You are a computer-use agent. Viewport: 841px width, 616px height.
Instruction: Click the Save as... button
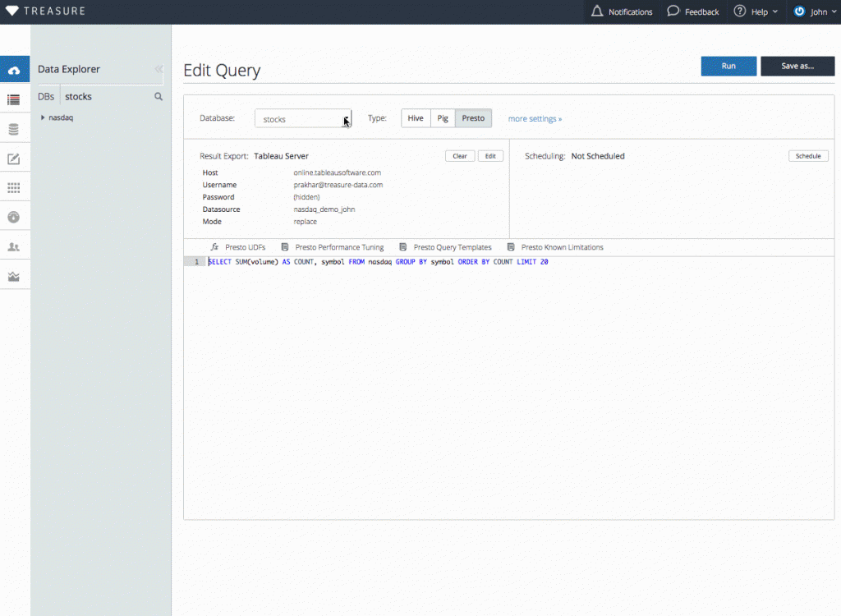797,66
